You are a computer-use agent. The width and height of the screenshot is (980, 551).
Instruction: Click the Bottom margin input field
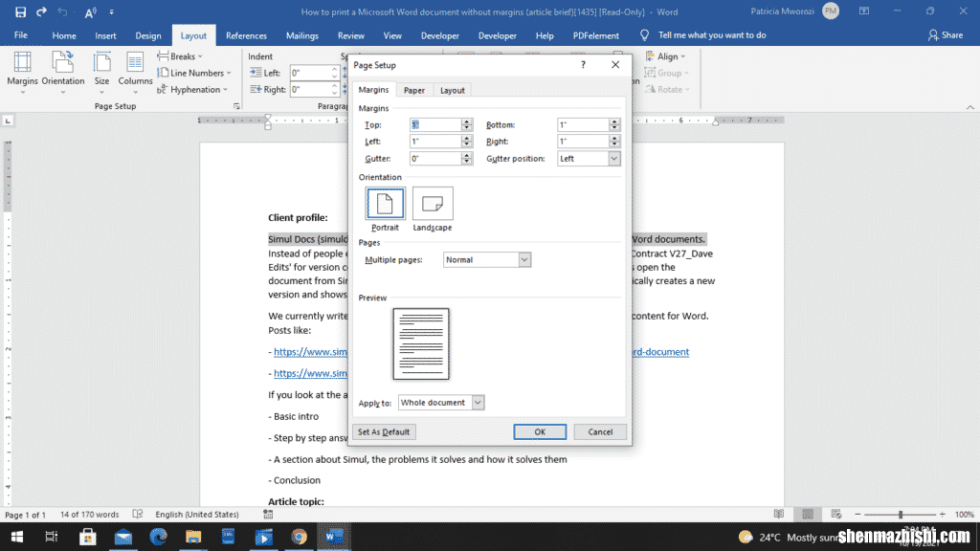pyautogui.click(x=583, y=125)
